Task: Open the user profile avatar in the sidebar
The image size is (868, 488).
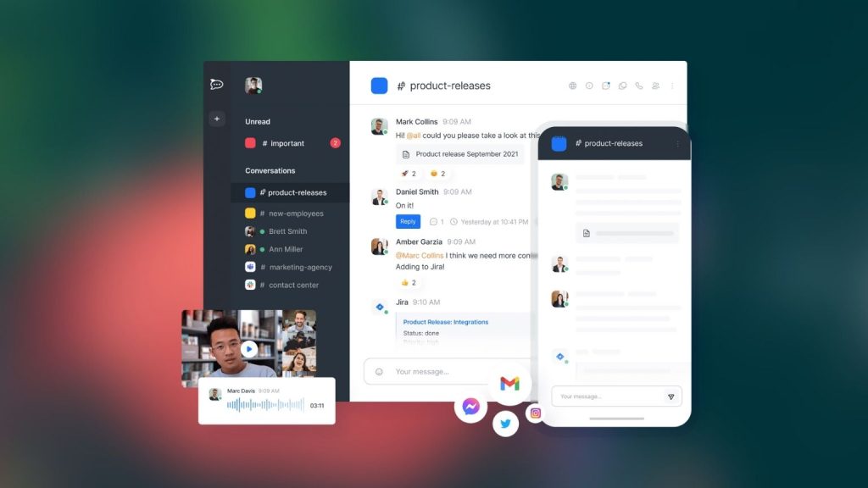Action: 253,86
